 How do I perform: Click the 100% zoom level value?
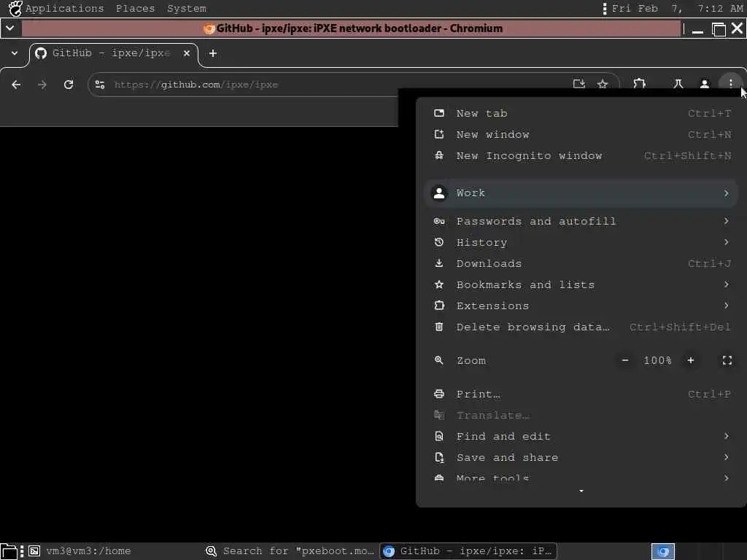click(x=657, y=360)
